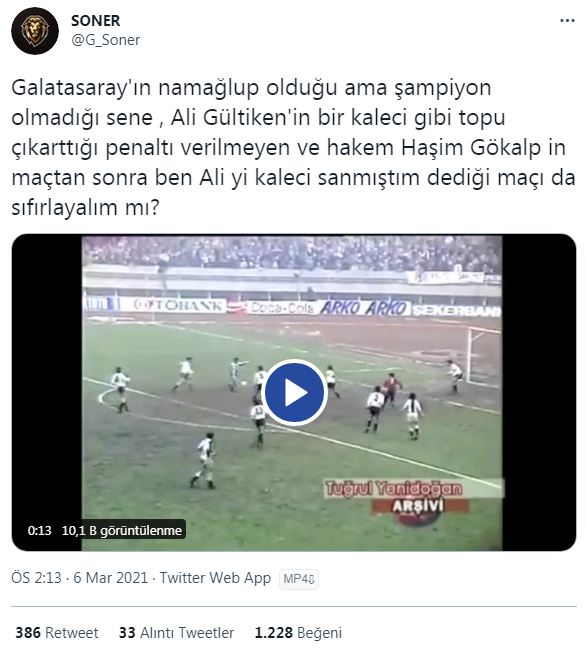The width and height of the screenshot is (587, 658).
Task: View the 386 Retweet list
Action: click(x=57, y=633)
